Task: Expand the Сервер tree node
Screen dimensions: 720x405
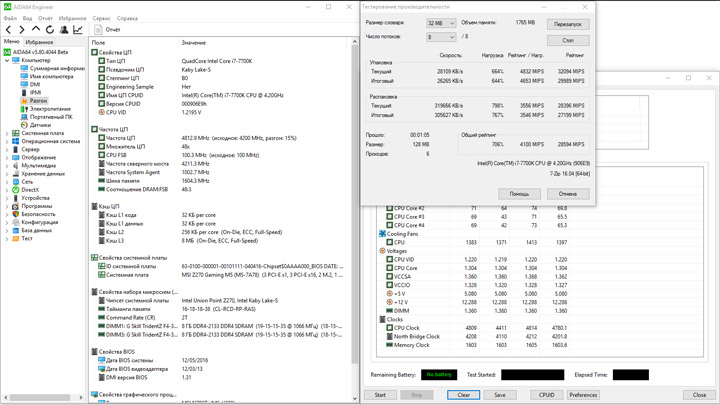Action: point(7,149)
